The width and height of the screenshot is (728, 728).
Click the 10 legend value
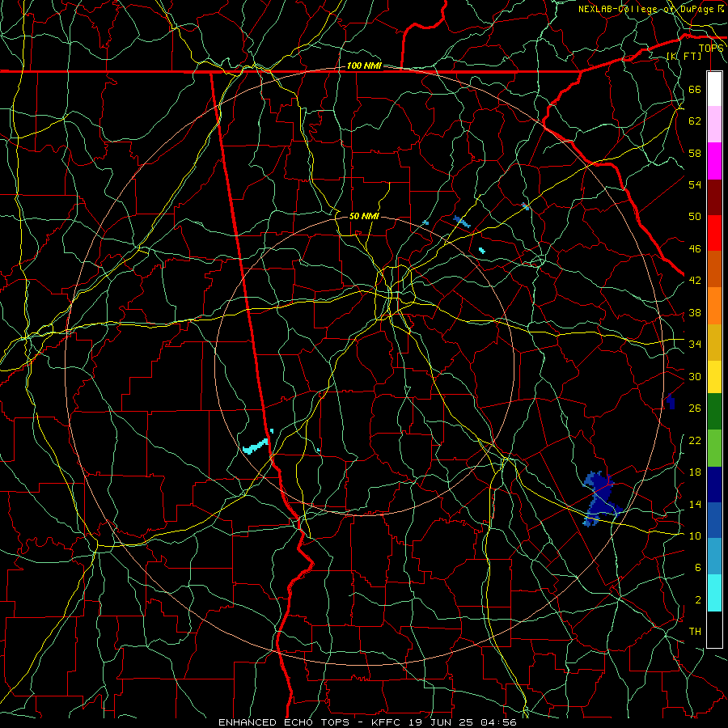click(695, 536)
